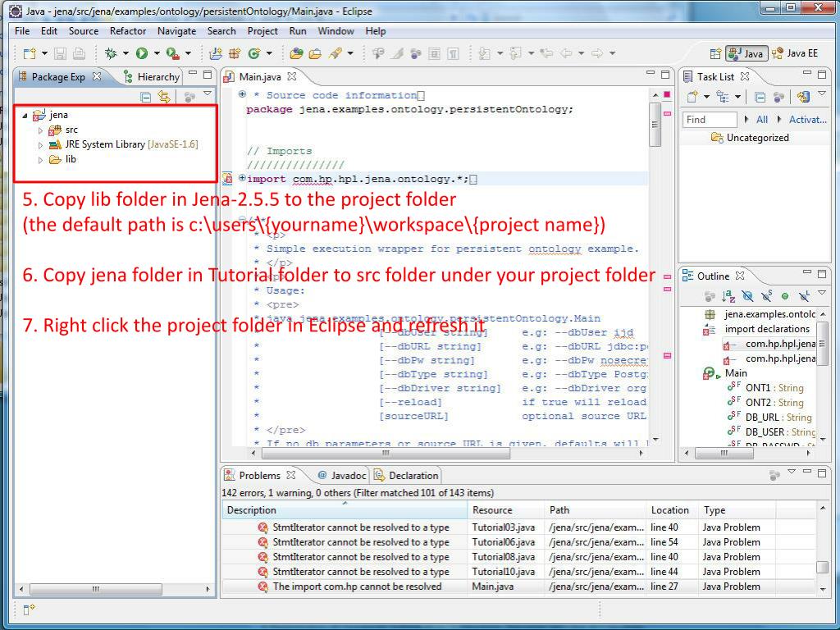The width and height of the screenshot is (840, 630).
Task: Click the Print icon in the toolbar
Action: (x=77, y=52)
